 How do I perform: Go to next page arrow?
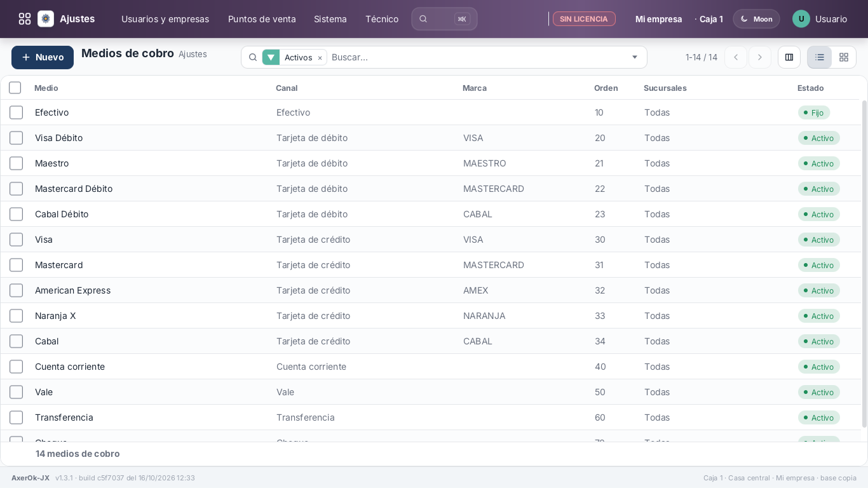[x=760, y=57]
